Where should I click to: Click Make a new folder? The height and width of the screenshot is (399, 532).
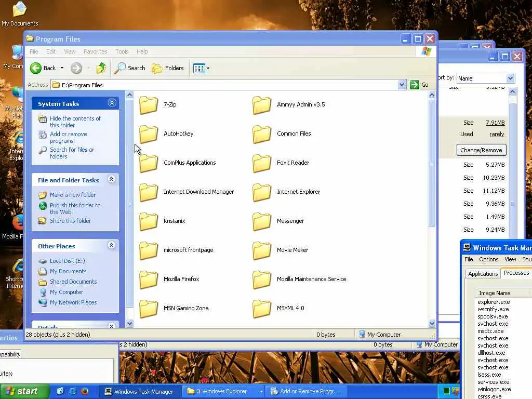pyautogui.click(x=73, y=195)
